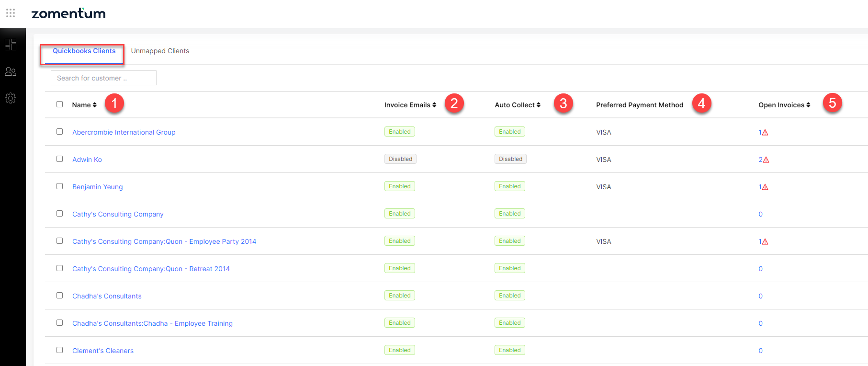
Task: Check the box for Adwin Ko
Action: (60, 159)
